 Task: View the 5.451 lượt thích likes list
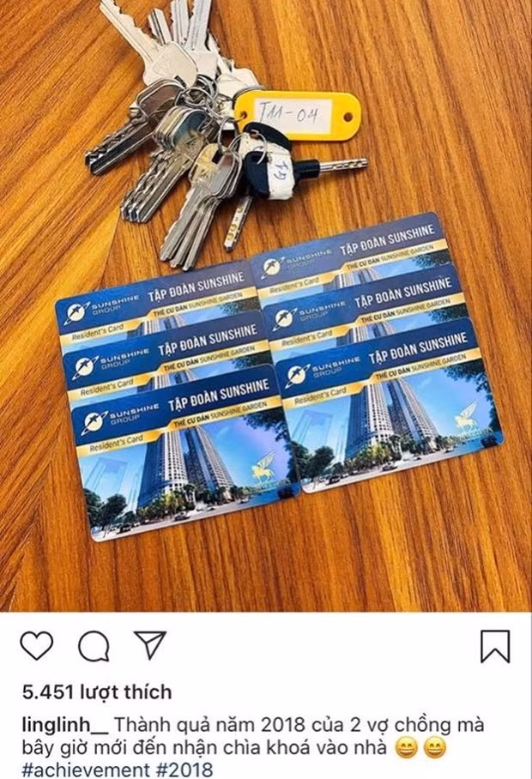click(x=97, y=692)
